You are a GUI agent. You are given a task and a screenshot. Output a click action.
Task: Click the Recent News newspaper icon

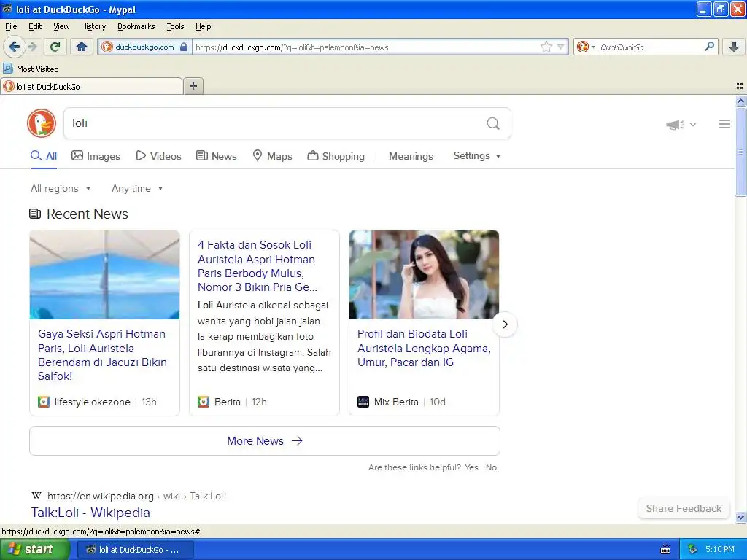(35, 214)
